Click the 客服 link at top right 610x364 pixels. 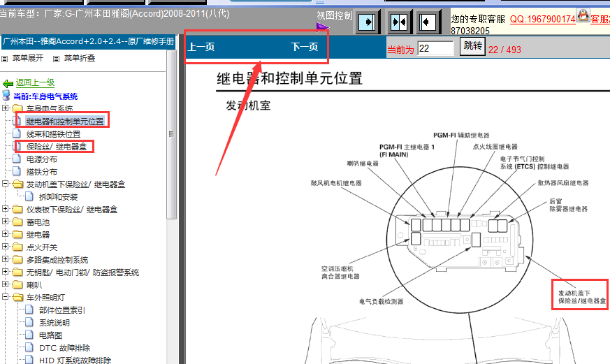600,19
